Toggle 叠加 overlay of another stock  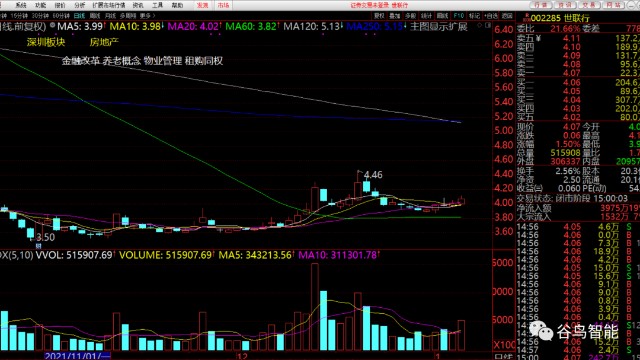point(395,16)
